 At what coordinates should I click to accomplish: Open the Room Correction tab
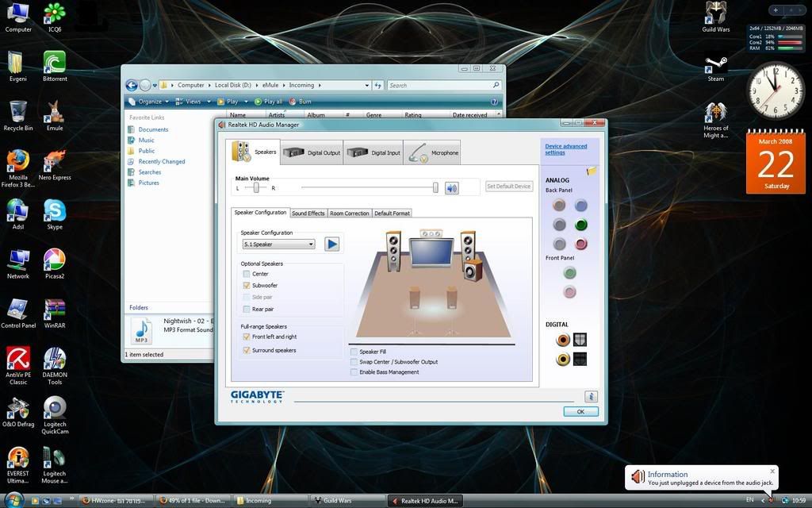[350, 213]
